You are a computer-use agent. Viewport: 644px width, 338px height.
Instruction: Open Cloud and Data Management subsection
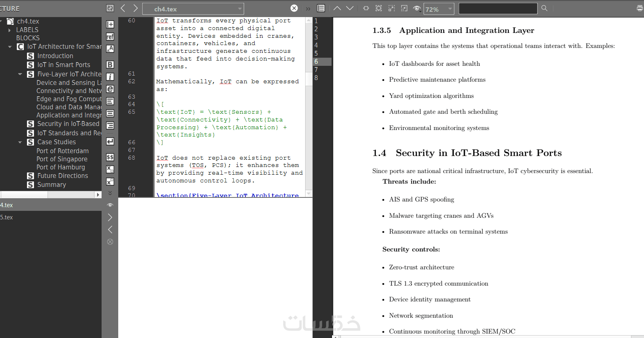(69, 107)
